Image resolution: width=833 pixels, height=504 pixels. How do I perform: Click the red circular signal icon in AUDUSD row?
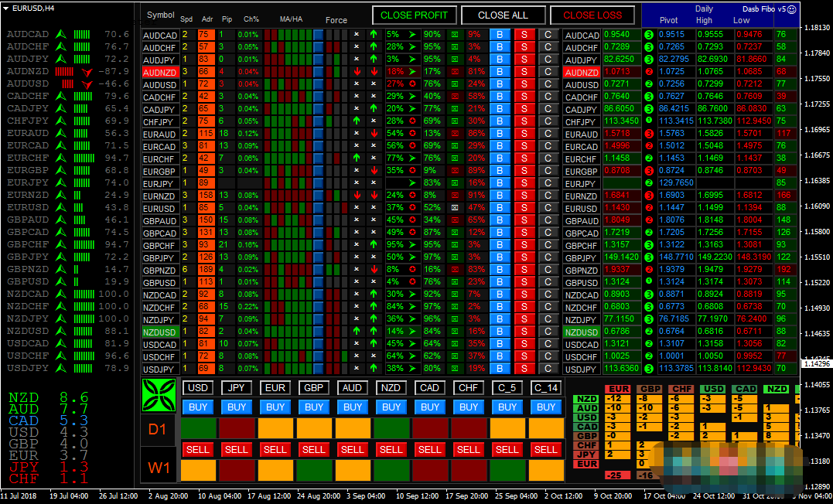(414, 84)
